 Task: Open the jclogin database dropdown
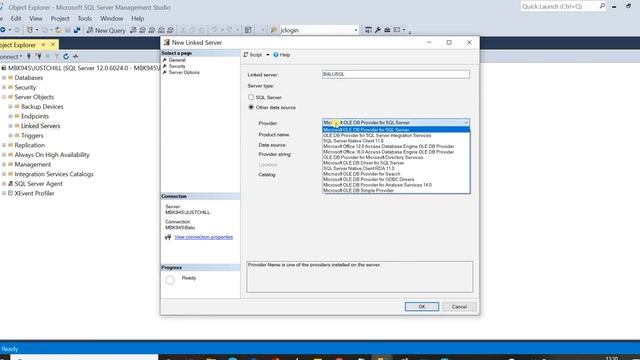pos(356,30)
